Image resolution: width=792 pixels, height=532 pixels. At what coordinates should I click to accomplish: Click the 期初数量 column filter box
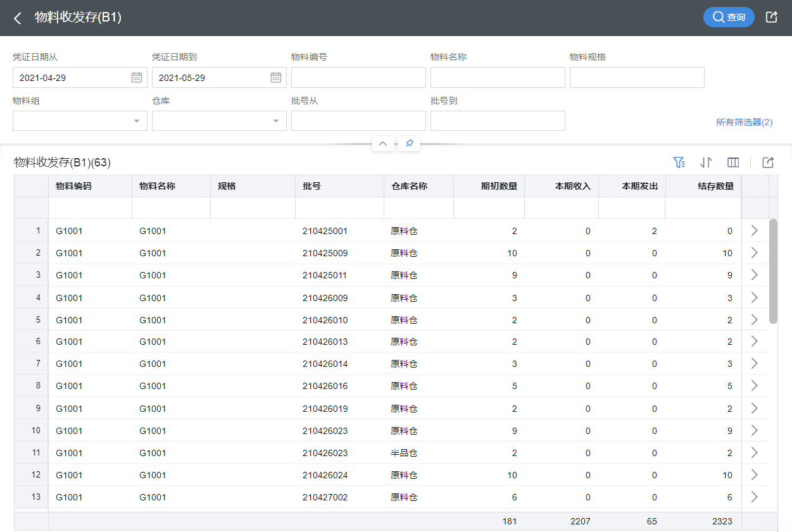[489, 207]
